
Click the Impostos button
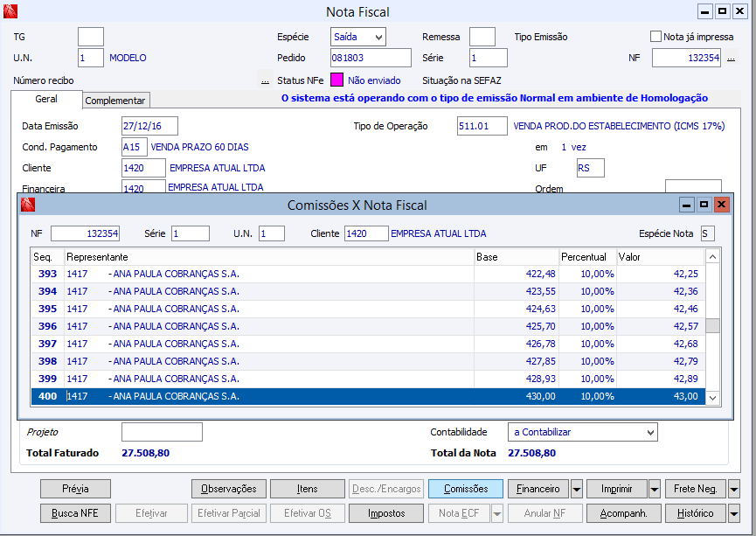pos(386,513)
